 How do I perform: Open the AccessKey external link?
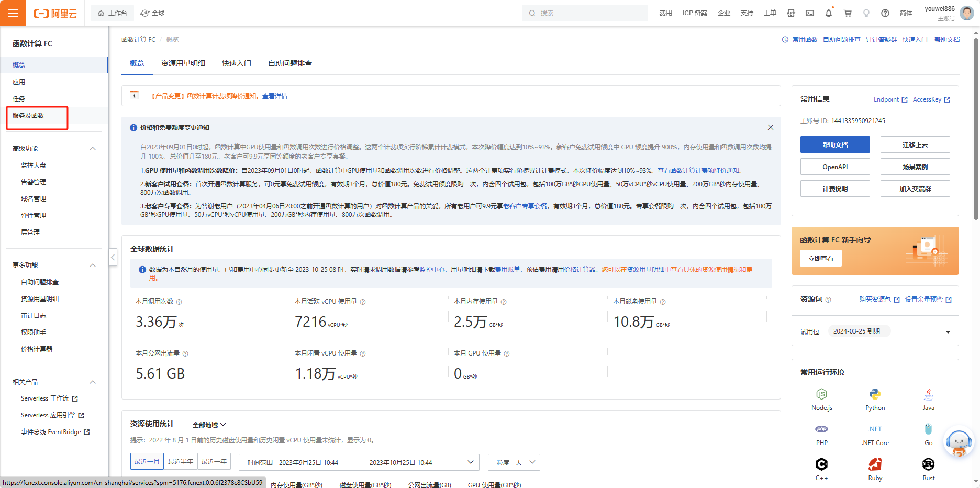tap(931, 99)
